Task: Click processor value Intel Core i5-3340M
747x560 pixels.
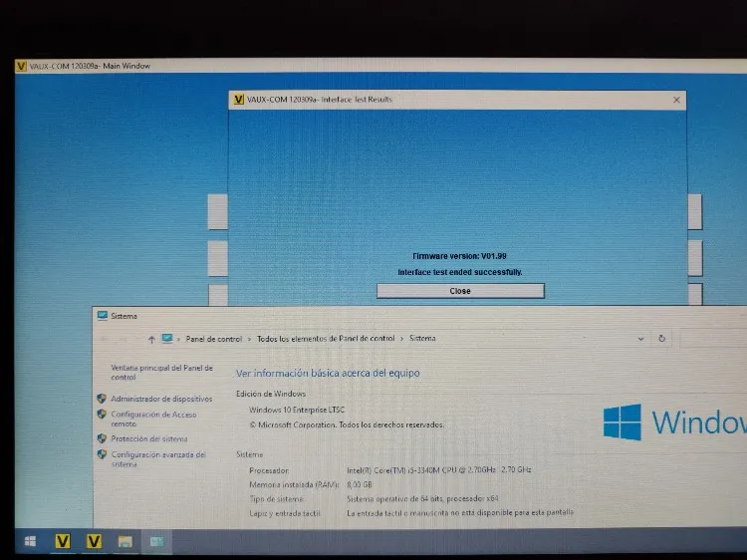Action: [x=439, y=470]
